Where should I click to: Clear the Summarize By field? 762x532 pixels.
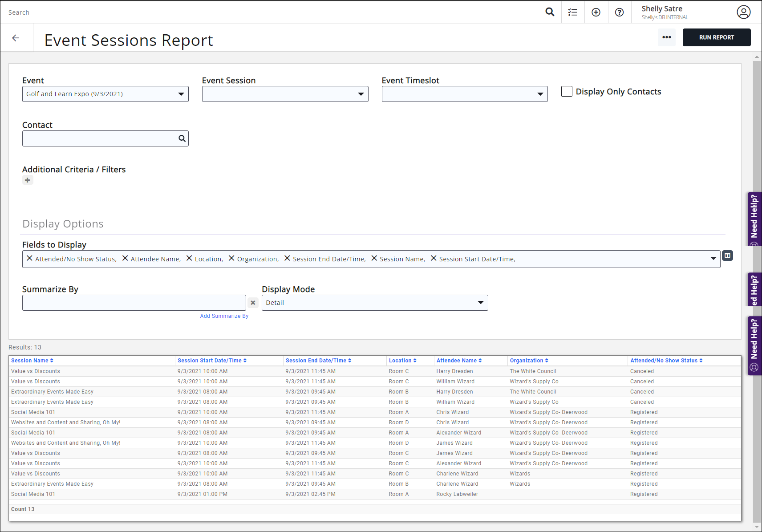coord(253,303)
